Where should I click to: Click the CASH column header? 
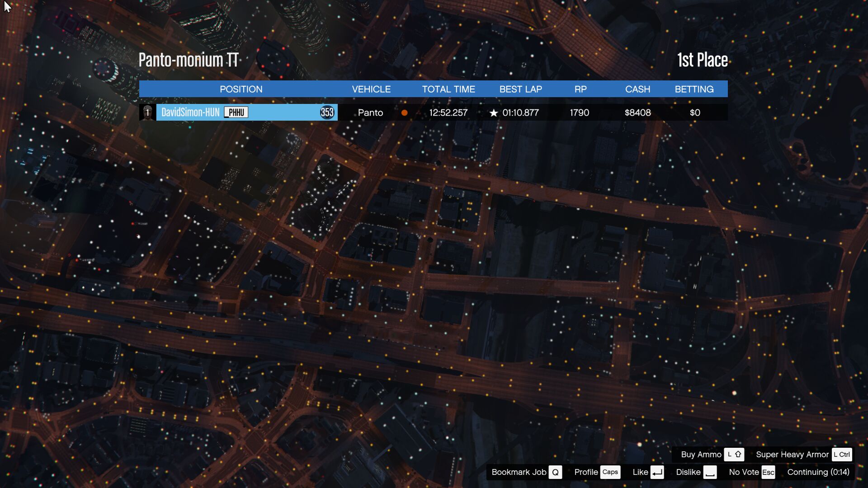pyautogui.click(x=637, y=89)
